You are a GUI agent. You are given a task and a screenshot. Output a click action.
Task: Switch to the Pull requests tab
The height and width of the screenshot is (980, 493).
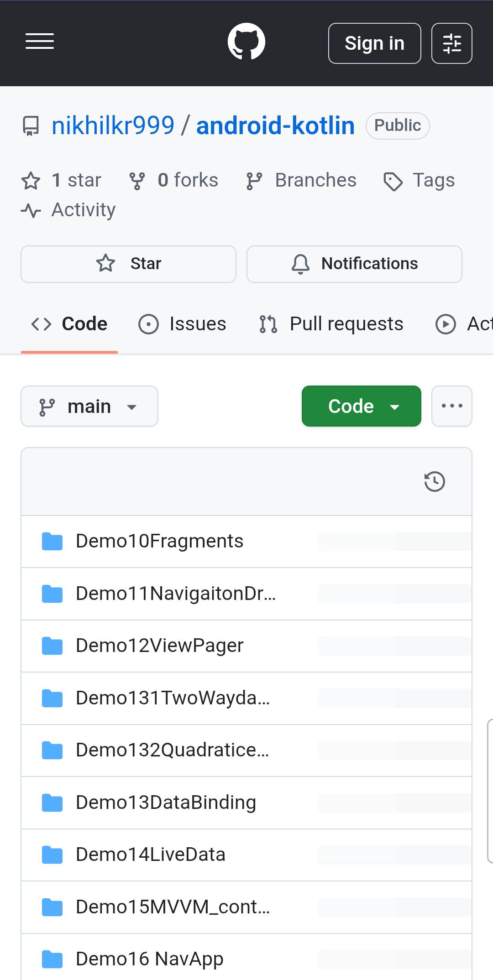click(x=331, y=324)
